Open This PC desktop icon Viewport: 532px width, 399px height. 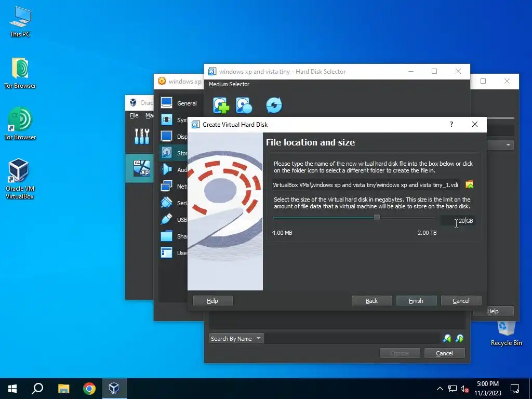20,22
